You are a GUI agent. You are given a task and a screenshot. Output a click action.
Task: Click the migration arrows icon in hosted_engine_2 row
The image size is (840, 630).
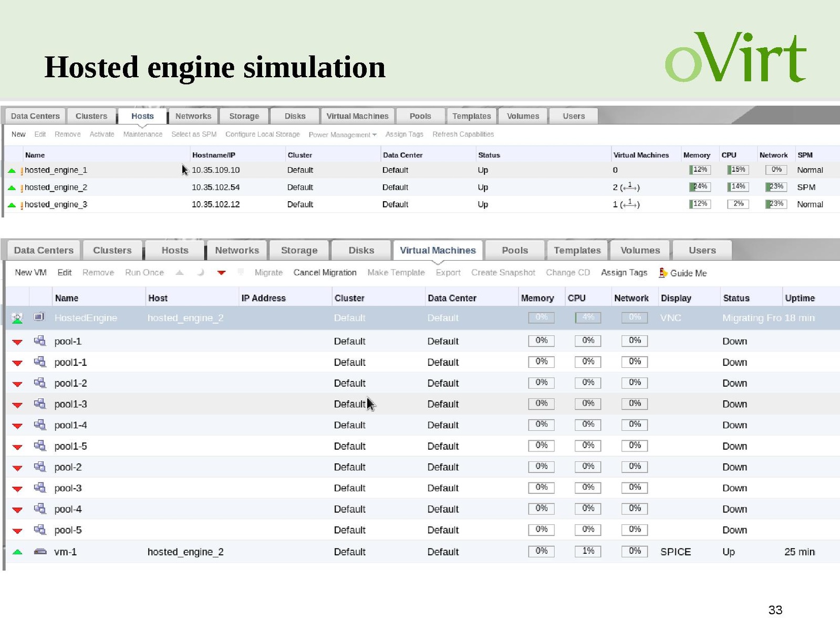629,187
